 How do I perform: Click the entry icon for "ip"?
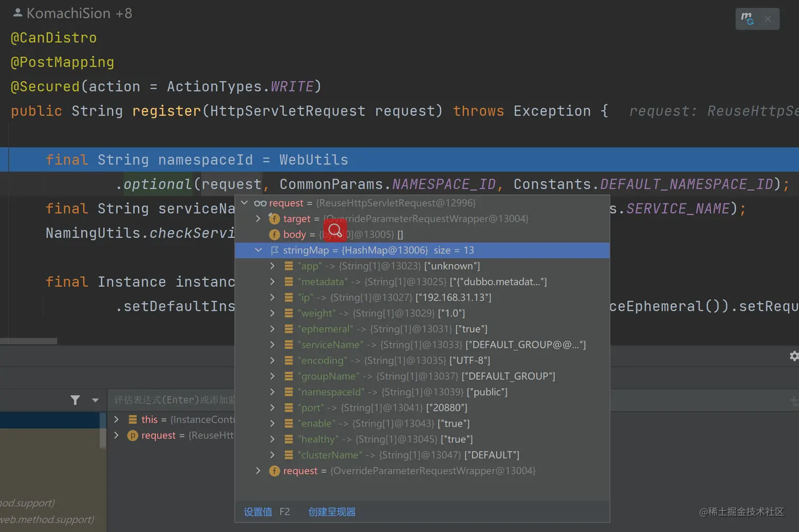click(289, 297)
